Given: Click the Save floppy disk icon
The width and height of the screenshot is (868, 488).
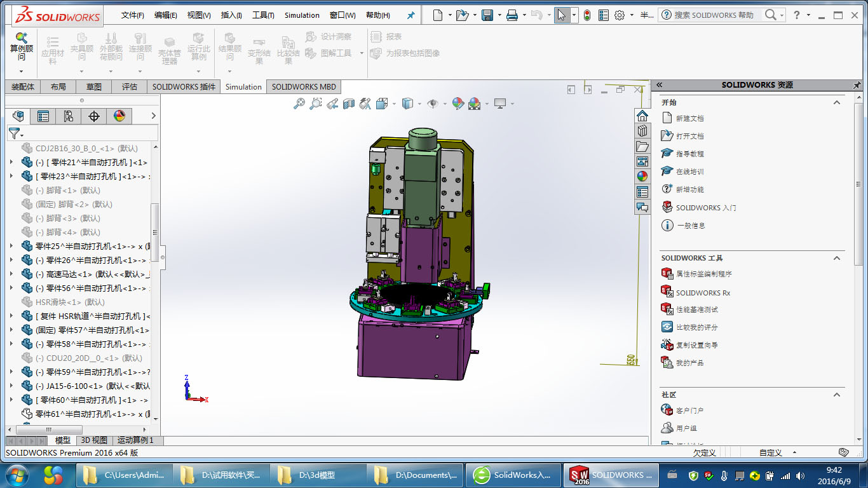Looking at the screenshot, I should (487, 15).
